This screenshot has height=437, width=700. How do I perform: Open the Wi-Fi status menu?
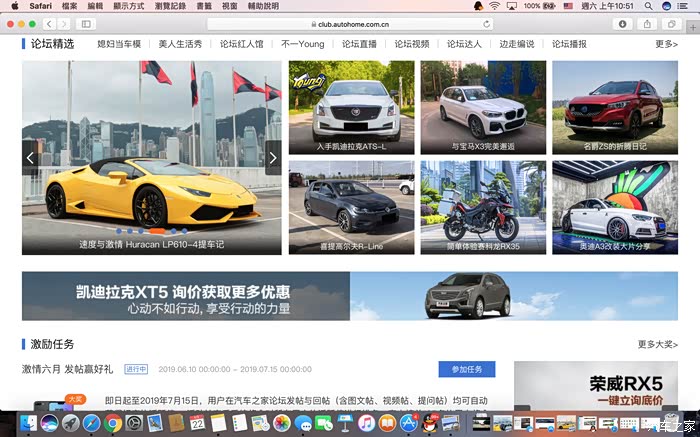click(494, 6)
